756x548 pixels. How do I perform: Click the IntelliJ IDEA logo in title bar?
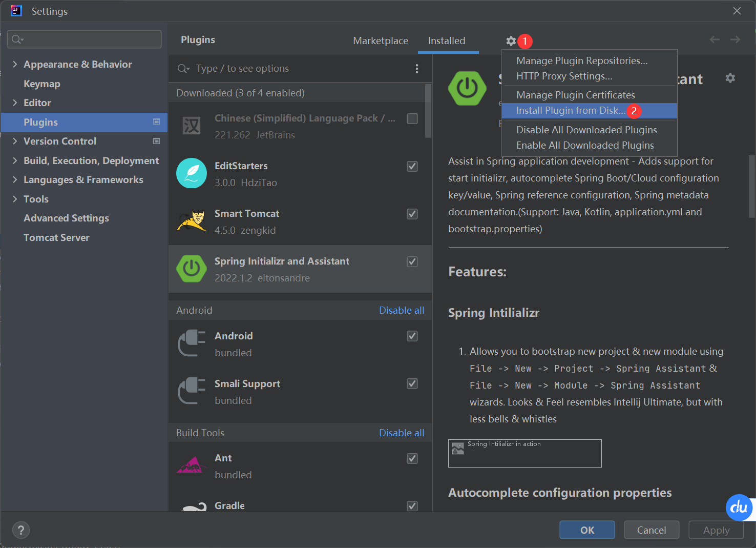pos(16,11)
